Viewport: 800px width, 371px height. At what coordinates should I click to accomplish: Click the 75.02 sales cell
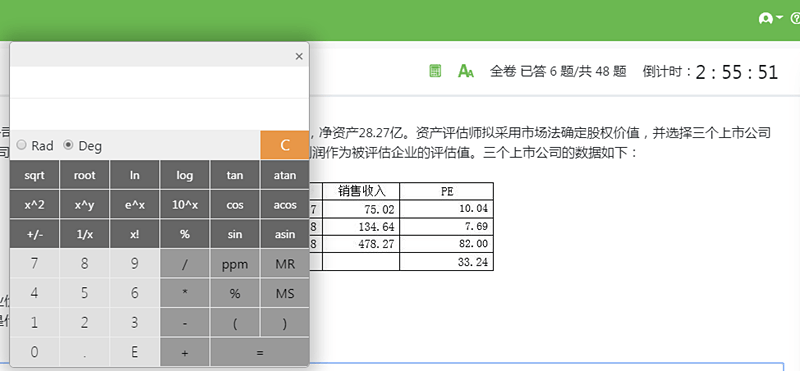(361, 209)
